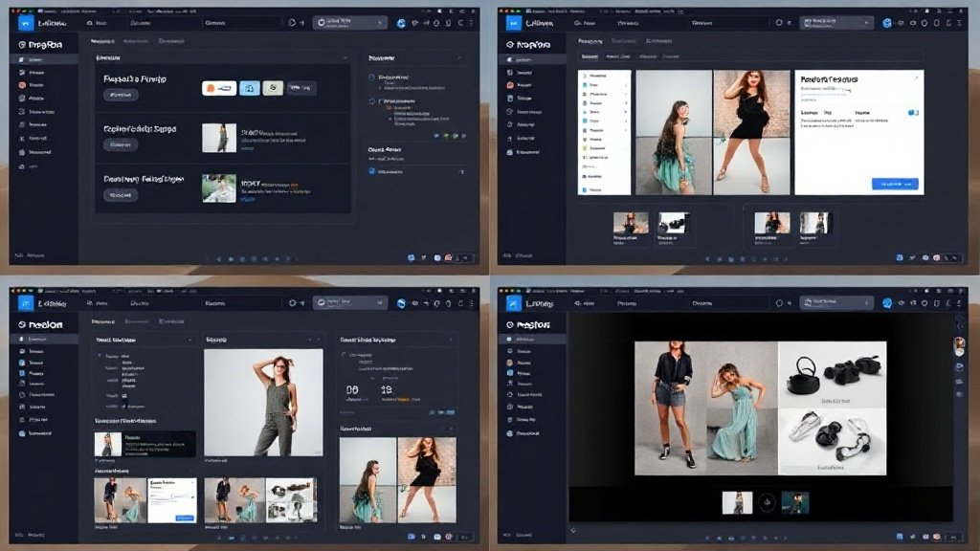
Task: Collapse main cards panel chevron in three-card window
Action: point(345,58)
